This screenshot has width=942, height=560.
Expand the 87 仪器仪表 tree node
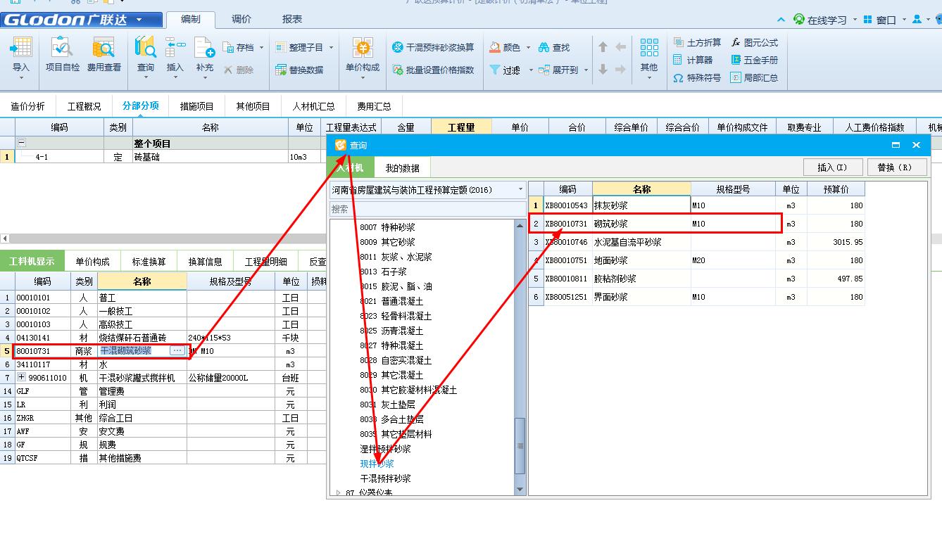(339, 492)
